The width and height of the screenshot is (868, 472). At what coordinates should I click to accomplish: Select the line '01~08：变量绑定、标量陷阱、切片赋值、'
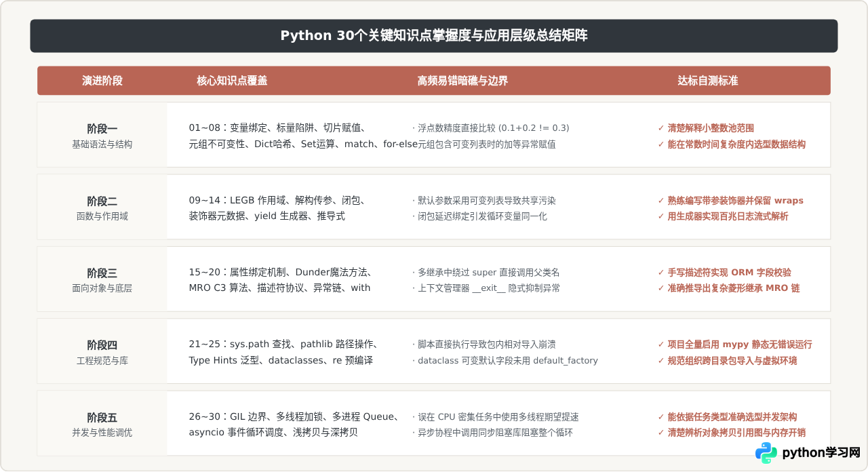pos(279,127)
